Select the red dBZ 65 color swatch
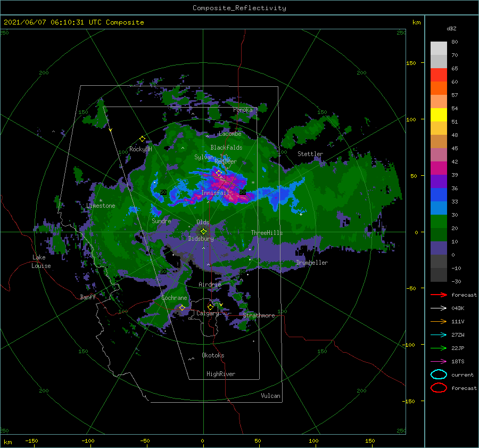The width and height of the screenshot is (479, 448). [x=439, y=75]
